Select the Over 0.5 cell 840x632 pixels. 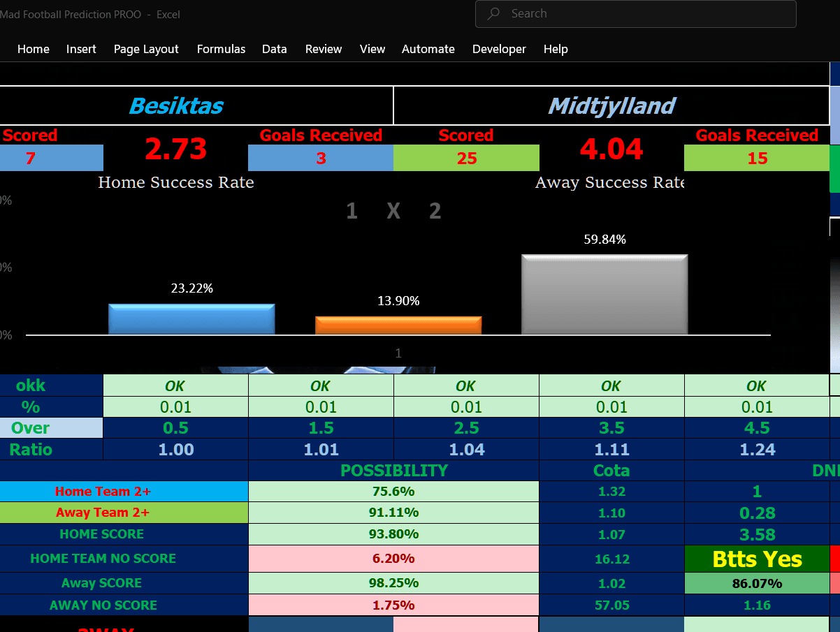(x=175, y=428)
